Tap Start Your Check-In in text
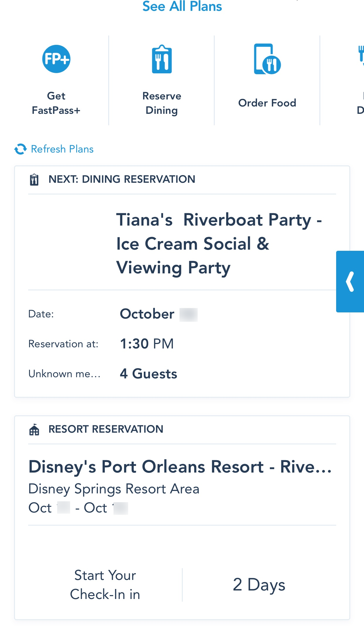 click(x=105, y=585)
